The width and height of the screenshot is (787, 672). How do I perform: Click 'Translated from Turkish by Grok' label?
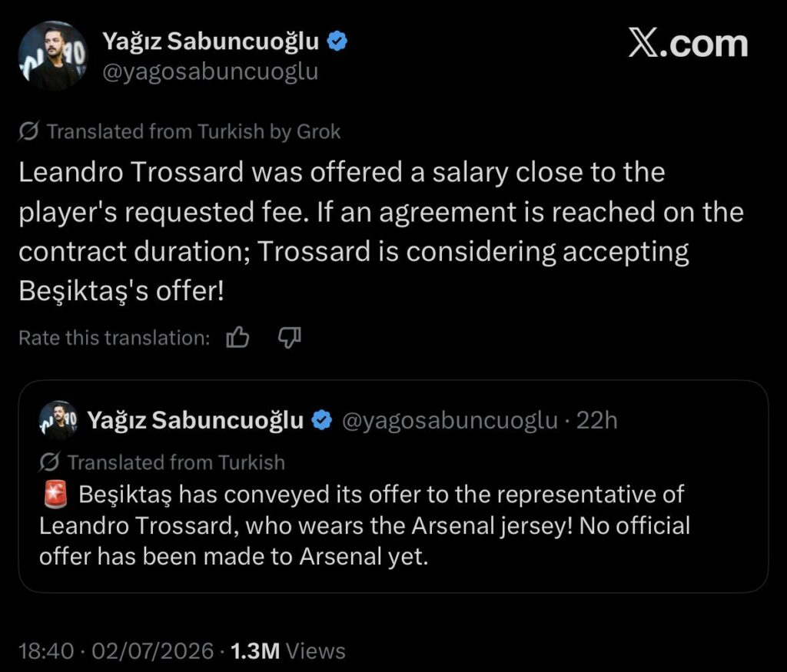(194, 132)
